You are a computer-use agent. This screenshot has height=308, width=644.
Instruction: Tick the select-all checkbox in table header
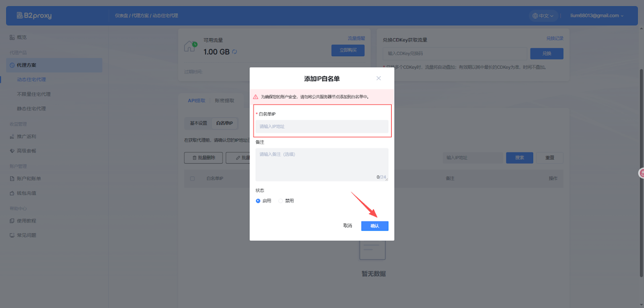[x=192, y=179]
